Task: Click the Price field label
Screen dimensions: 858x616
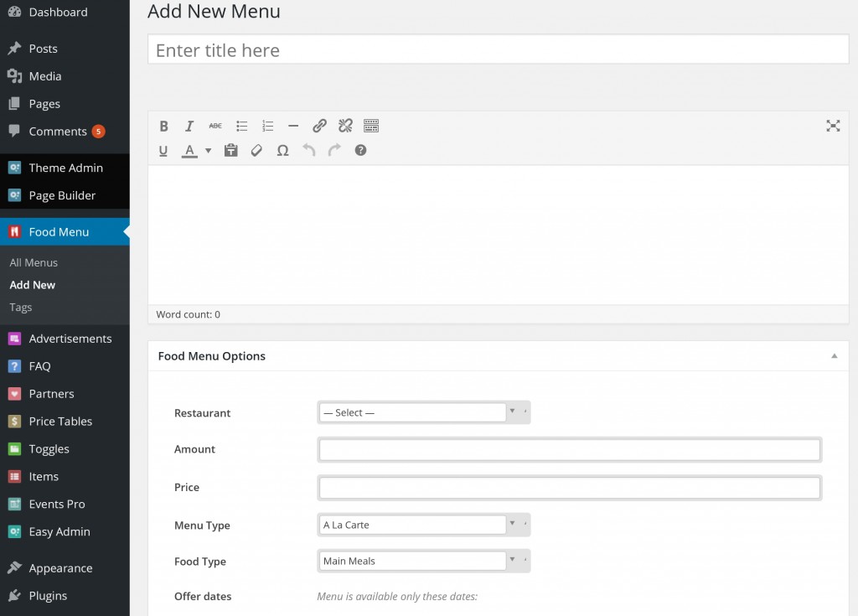Action: (187, 487)
